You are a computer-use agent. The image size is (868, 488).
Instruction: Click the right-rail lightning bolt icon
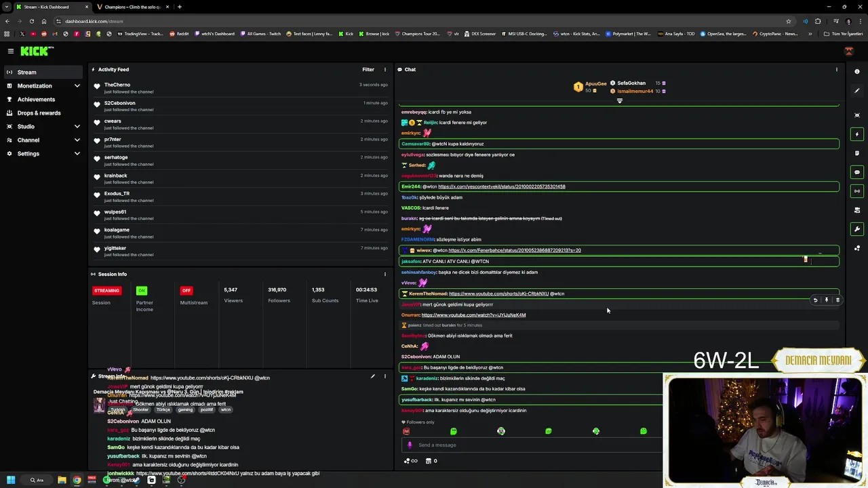click(x=857, y=134)
